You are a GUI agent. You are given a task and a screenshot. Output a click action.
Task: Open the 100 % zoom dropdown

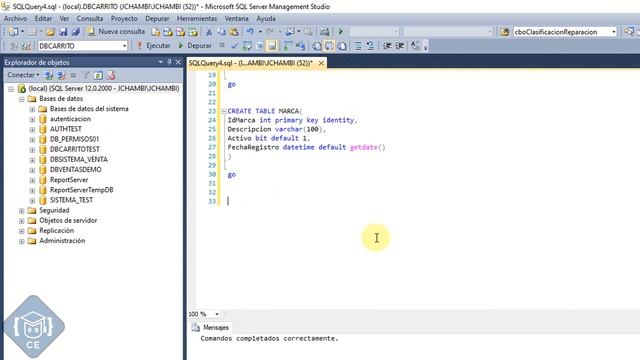point(217,314)
